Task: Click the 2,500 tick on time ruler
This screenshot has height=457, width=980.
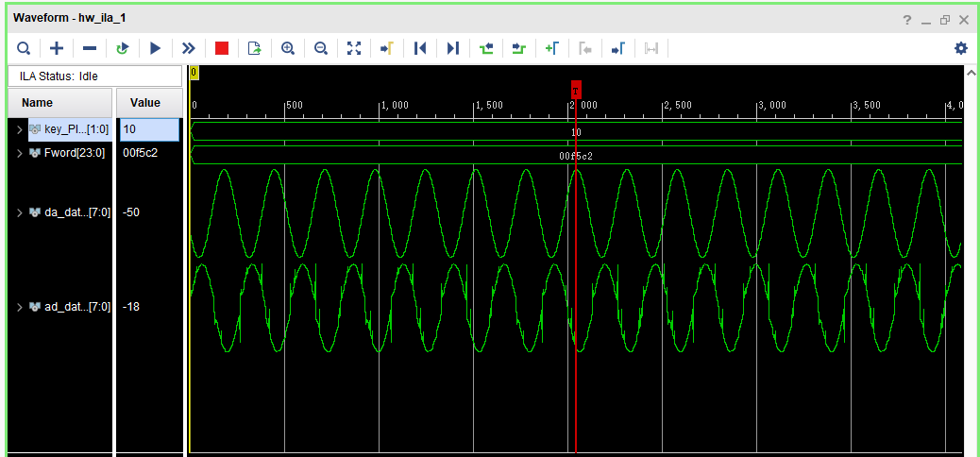Action: 678,106
